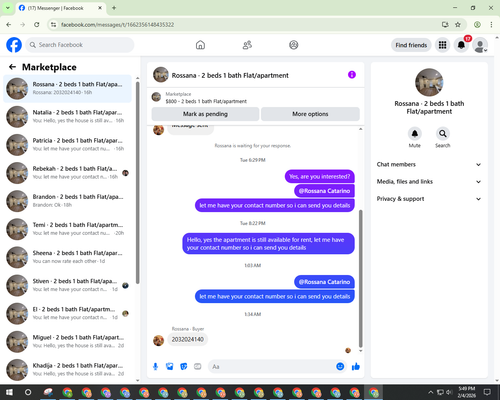
Task: Expand Chat members section
Action: [429, 164]
